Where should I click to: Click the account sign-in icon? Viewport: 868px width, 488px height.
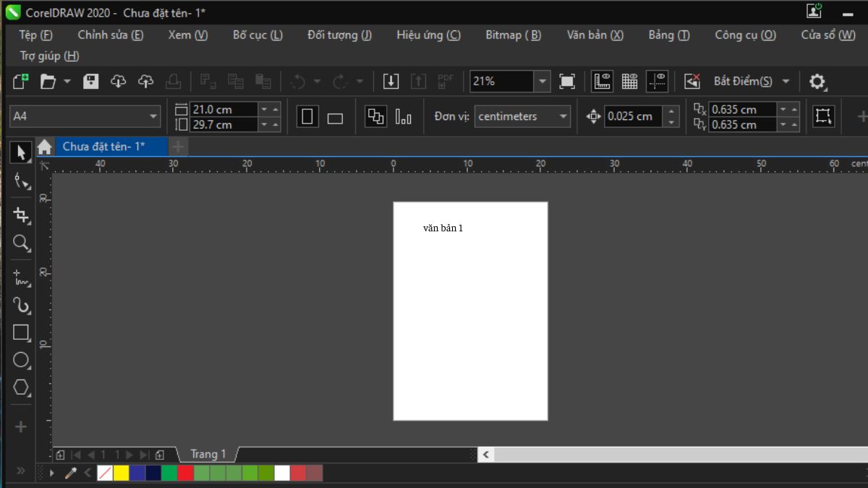814,11
